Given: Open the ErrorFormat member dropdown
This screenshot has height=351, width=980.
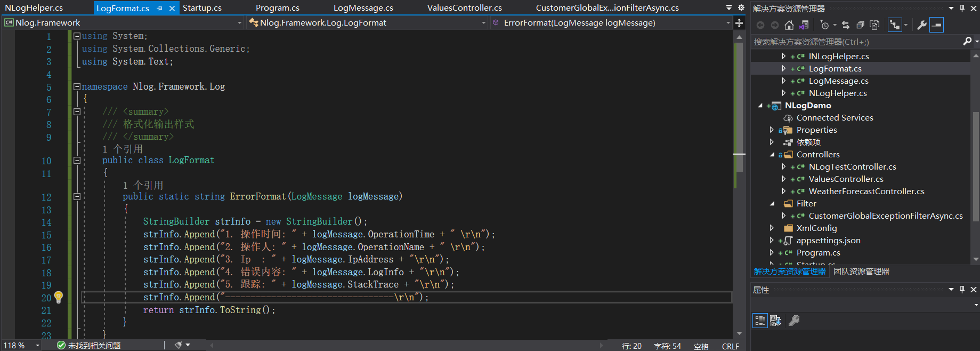Looking at the screenshot, I should (728, 23).
